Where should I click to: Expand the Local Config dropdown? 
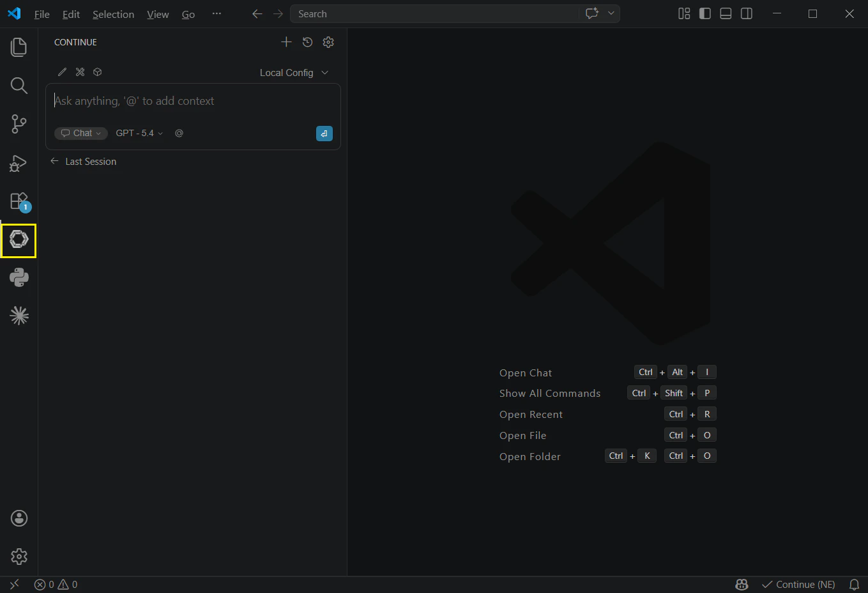[x=294, y=73]
